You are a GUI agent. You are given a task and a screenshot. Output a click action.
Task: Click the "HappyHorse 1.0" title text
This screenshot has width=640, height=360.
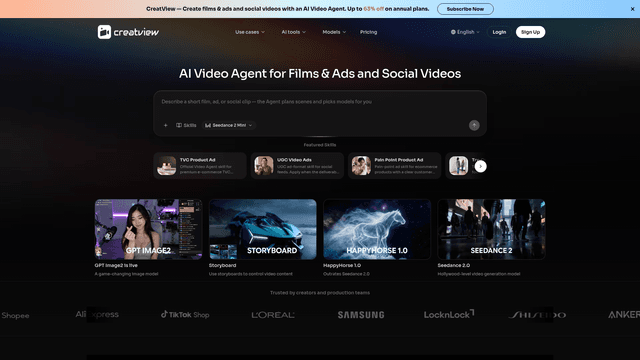coord(342,265)
